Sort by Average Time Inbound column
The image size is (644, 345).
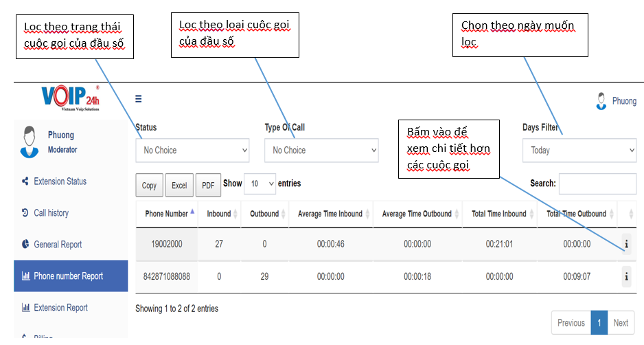(x=331, y=214)
